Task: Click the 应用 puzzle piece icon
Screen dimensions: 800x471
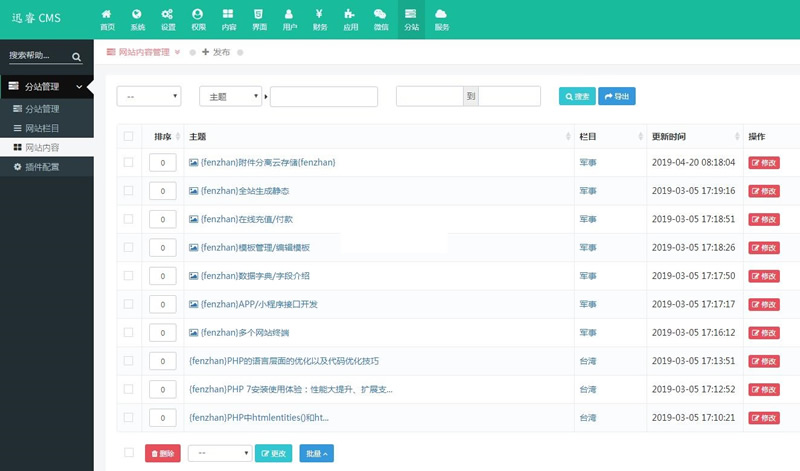Action: pos(349,18)
